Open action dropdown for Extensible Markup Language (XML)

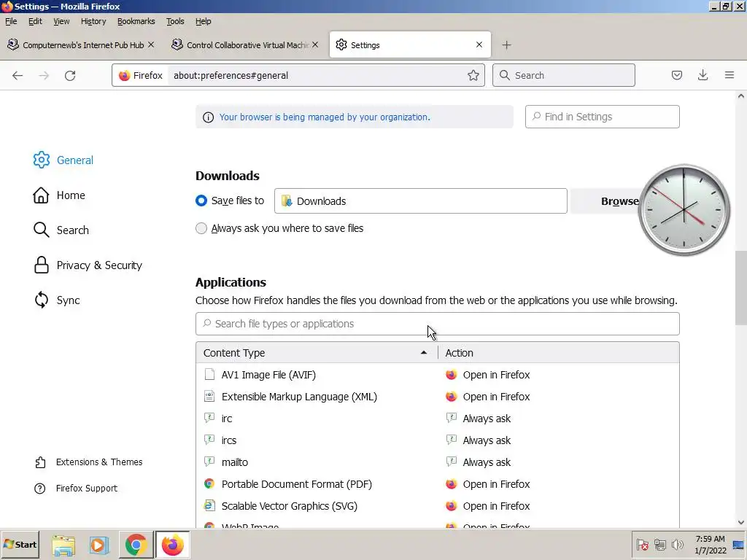[560, 397]
